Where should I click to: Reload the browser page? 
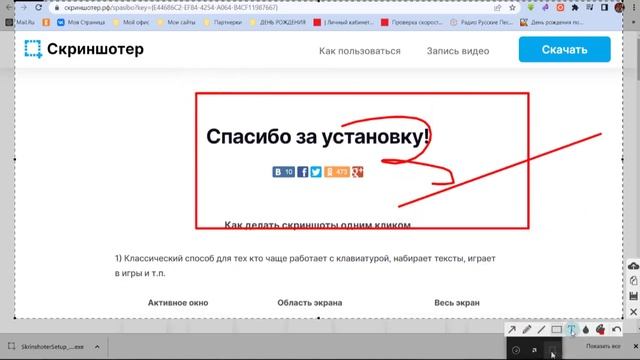click(x=38, y=7)
